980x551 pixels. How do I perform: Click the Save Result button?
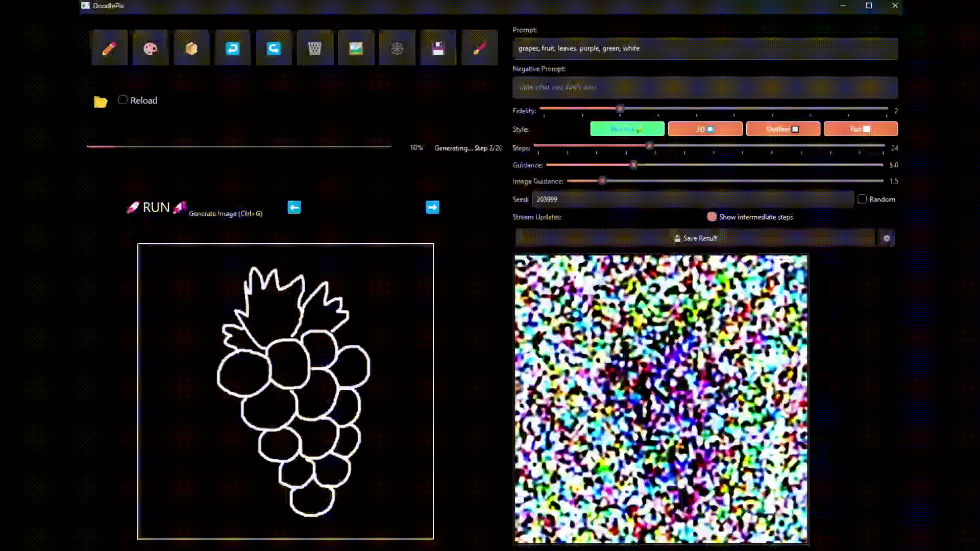tap(695, 238)
